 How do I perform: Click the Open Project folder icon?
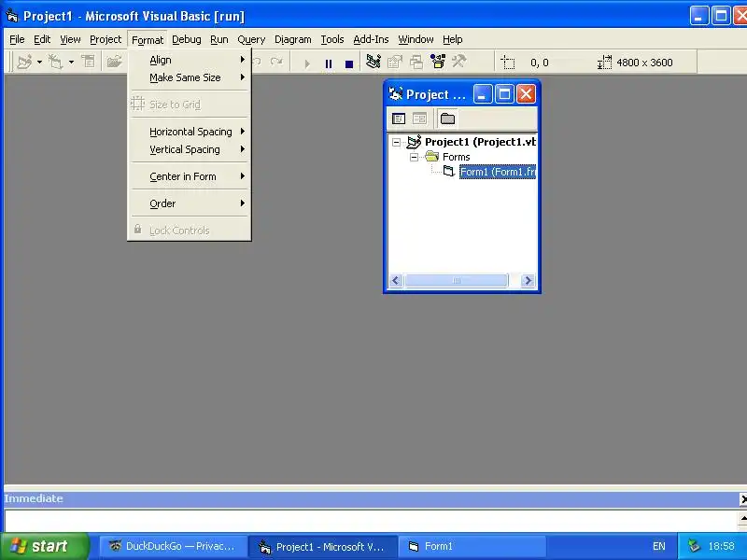tap(114, 62)
